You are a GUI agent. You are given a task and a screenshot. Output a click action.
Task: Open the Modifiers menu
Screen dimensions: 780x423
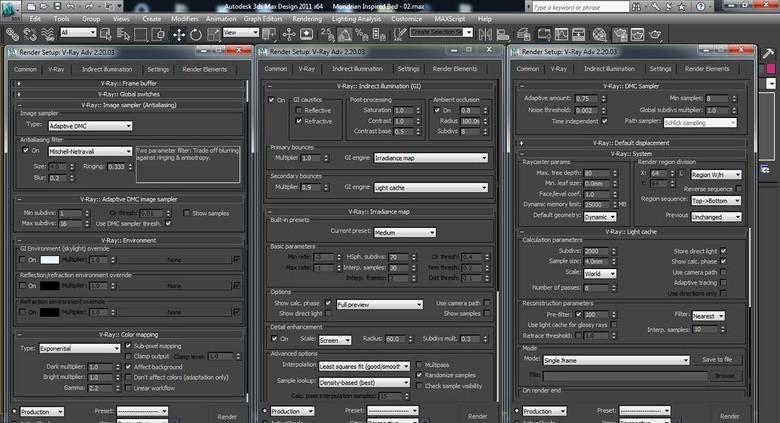click(185, 19)
